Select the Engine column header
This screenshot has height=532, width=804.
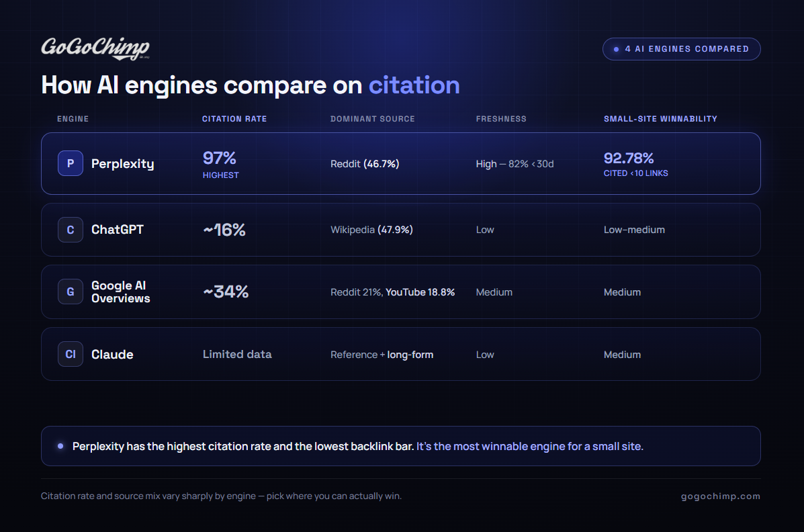[x=73, y=118]
